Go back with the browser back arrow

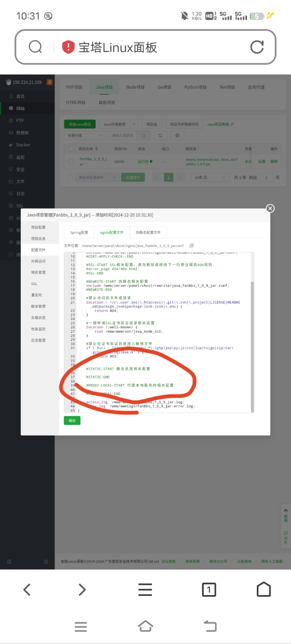[x=27, y=590]
